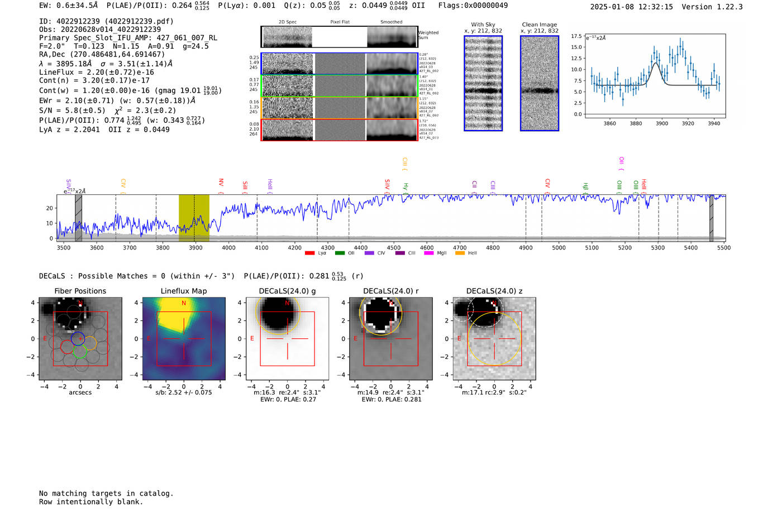Image resolution: width=782 pixels, height=532 pixels.
Task: Click the orange CIII marker above the spectrum
Action: (404, 165)
